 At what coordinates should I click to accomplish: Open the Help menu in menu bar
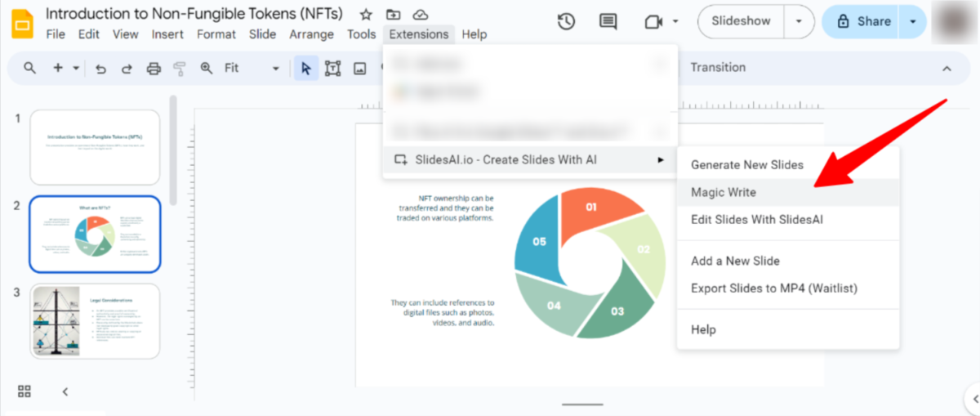click(x=474, y=34)
